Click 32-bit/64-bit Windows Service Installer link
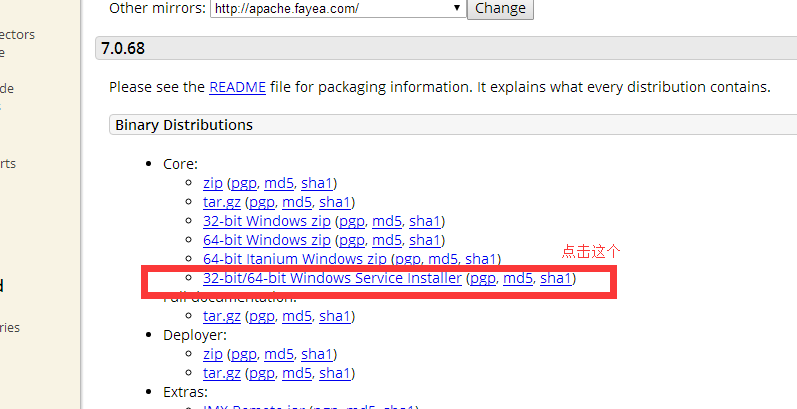Screen dimensions: 797x409 (332, 278)
